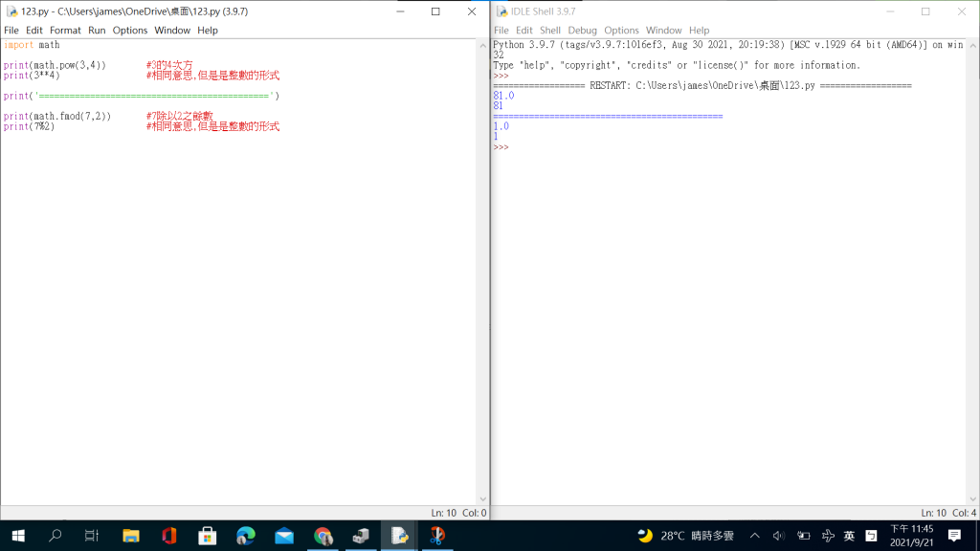Open File menu in IDLE Shell
The height and width of the screenshot is (551, 980).
(x=501, y=30)
